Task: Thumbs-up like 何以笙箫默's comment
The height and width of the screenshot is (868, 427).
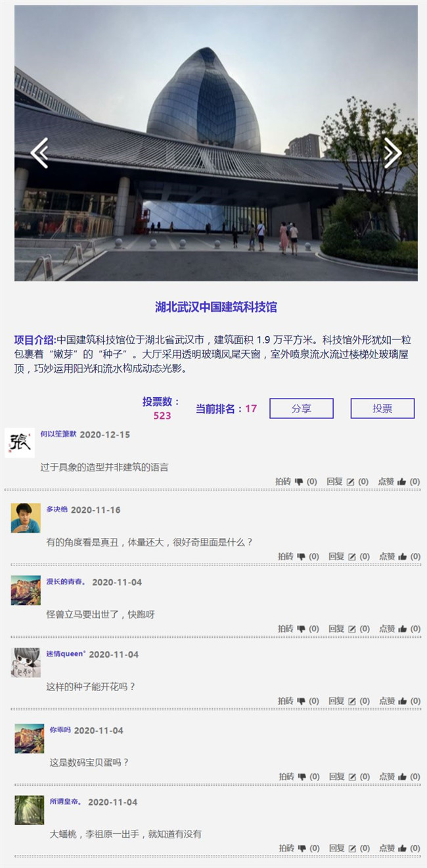Action: [401, 482]
